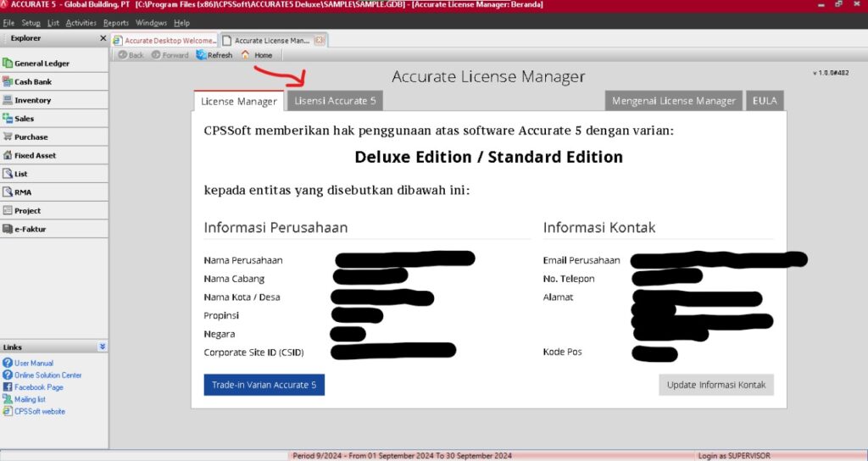868x461 pixels.
Task: Switch to Accurate Desktop Welcome tab
Action: (164, 41)
